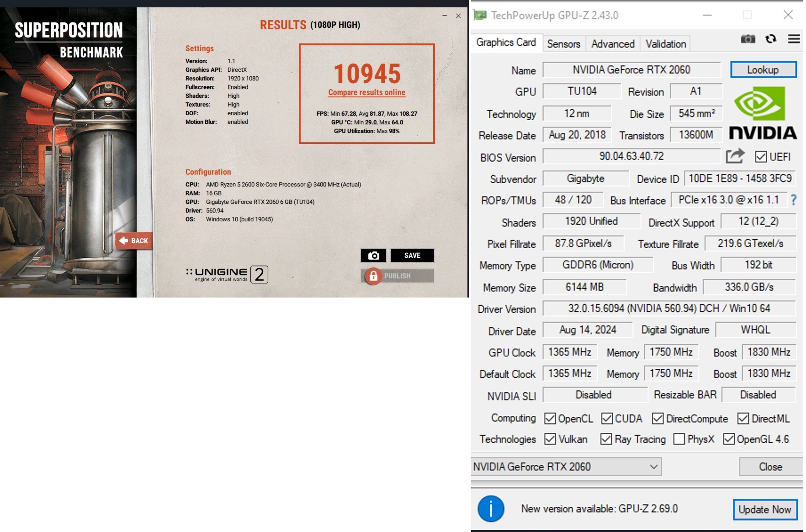
Task: Click the Save button in Superposition
Action: [412, 255]
